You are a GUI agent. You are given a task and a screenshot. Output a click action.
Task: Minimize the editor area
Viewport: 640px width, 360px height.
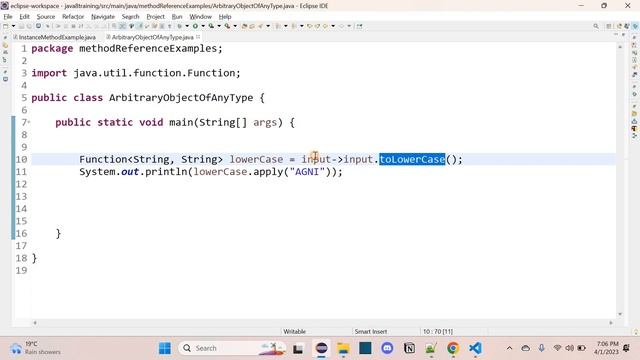616,35
